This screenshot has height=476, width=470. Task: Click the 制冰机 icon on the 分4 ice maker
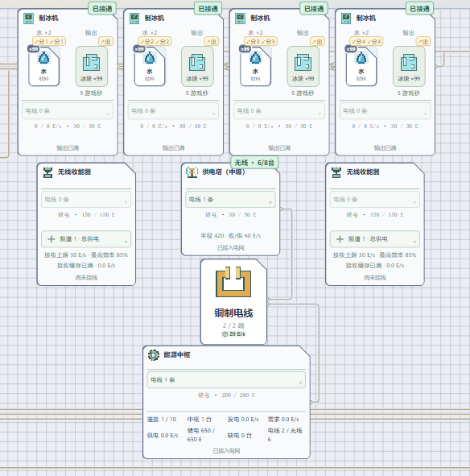point(346,19)
